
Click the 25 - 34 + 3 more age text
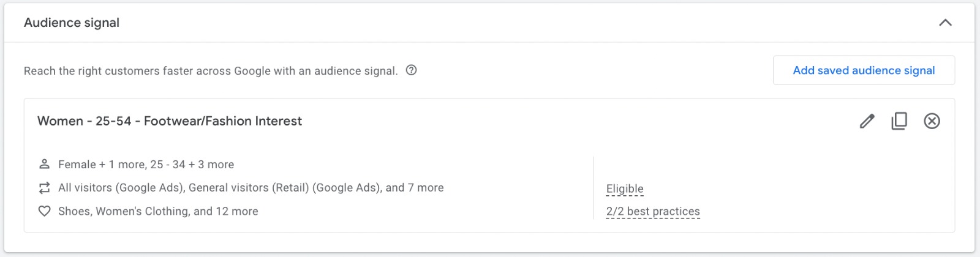192,165
